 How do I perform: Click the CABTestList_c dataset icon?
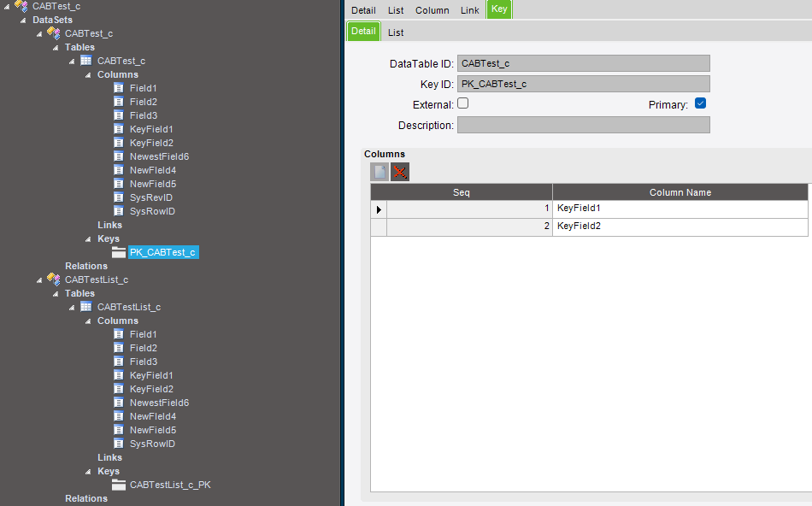tap(53, 279)
